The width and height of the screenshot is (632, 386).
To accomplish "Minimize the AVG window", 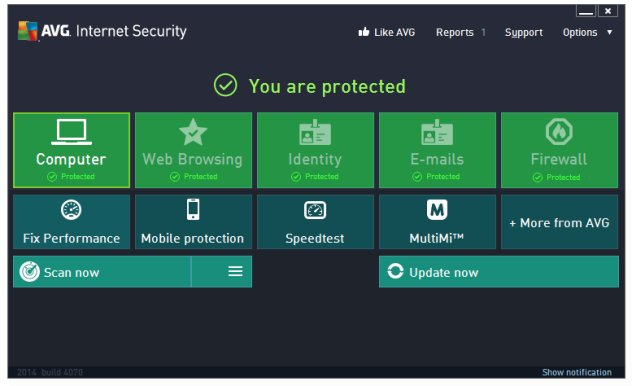I will (x=586, y=11).
